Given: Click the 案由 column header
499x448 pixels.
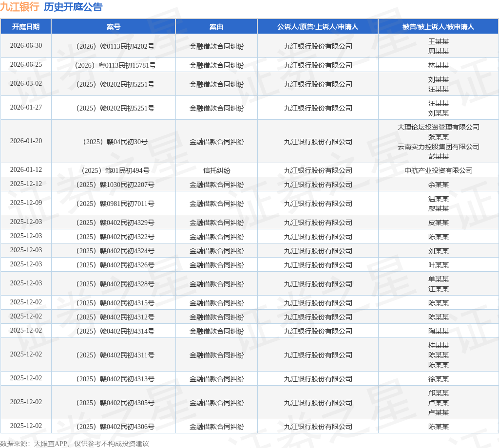Looking at the screenshot, I should [216, 27].
